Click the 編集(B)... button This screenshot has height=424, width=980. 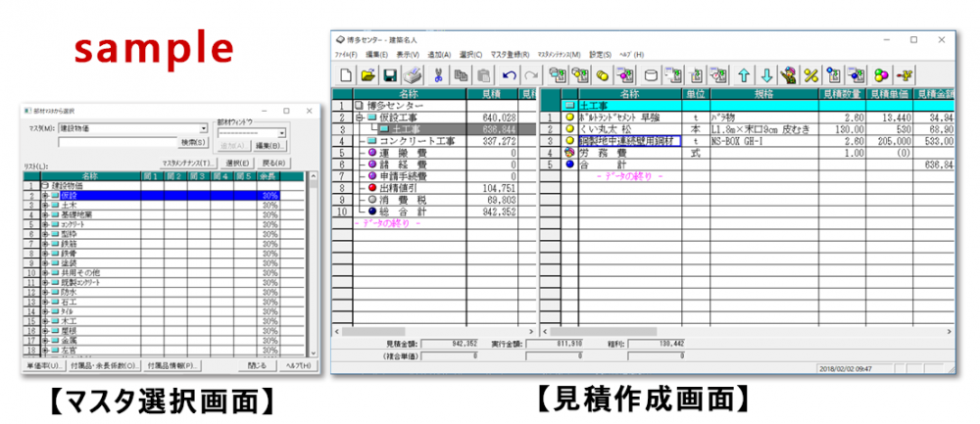pos(270,146)
